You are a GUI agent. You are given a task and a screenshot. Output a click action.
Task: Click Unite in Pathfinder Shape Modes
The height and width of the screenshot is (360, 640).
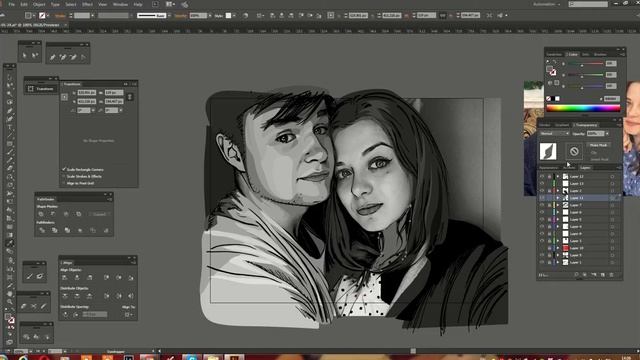41,214
